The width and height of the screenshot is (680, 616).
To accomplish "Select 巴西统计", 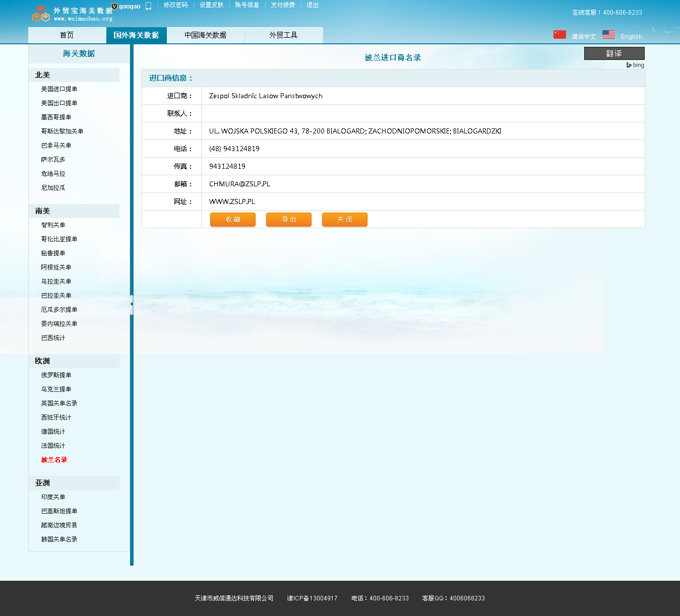I will click(x=53, y=338).
